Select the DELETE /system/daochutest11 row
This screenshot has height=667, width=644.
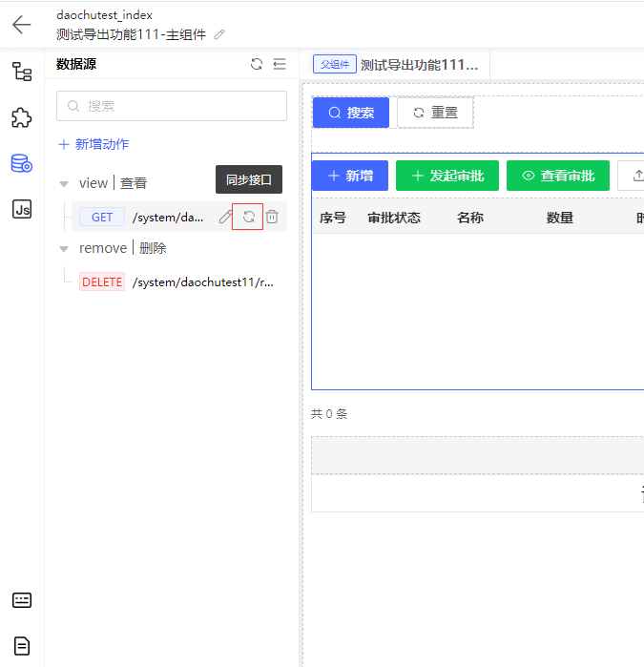179,281
